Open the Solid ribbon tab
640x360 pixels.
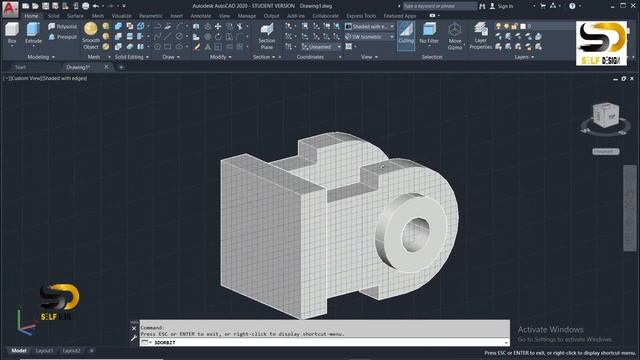click(53, 16)
